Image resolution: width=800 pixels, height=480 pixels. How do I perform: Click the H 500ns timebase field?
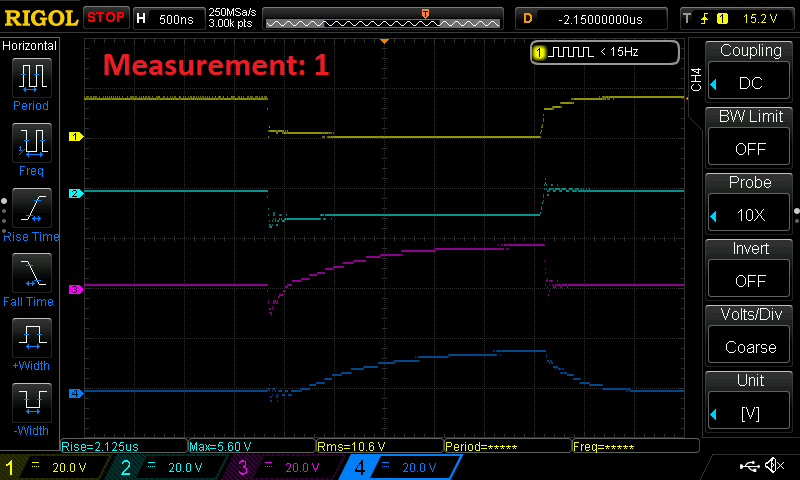[169, 19]
